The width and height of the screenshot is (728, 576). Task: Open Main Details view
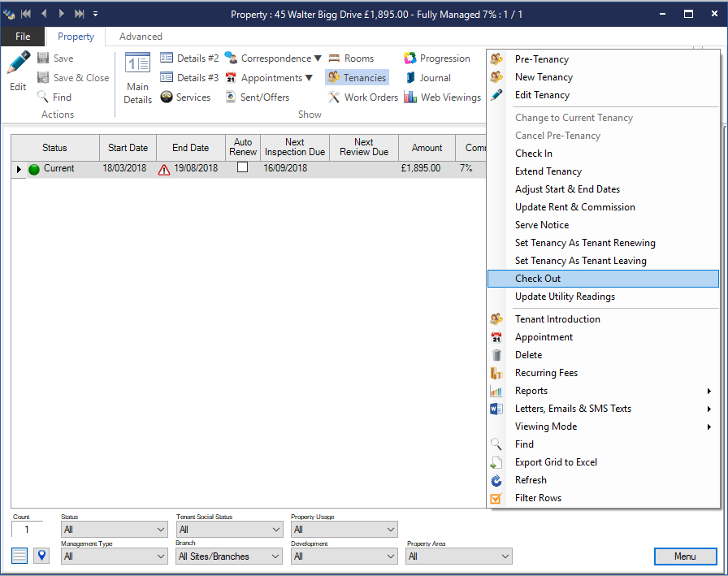[137, 78]
